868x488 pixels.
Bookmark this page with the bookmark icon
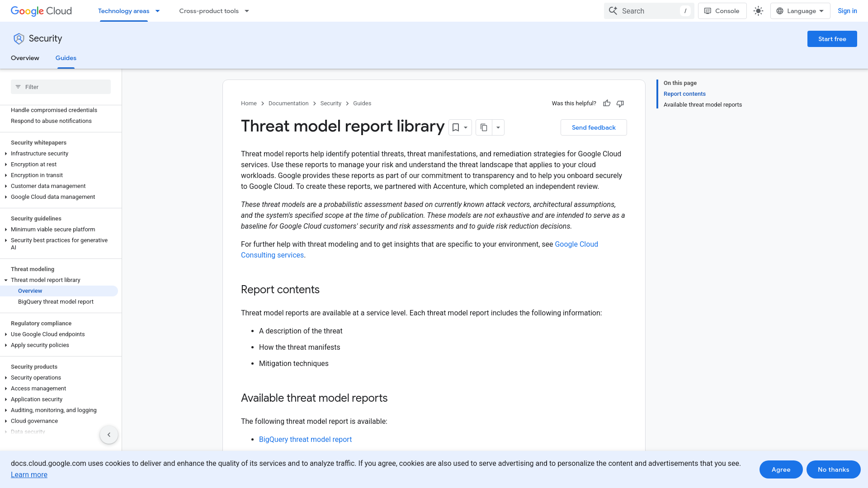point(456,127)
